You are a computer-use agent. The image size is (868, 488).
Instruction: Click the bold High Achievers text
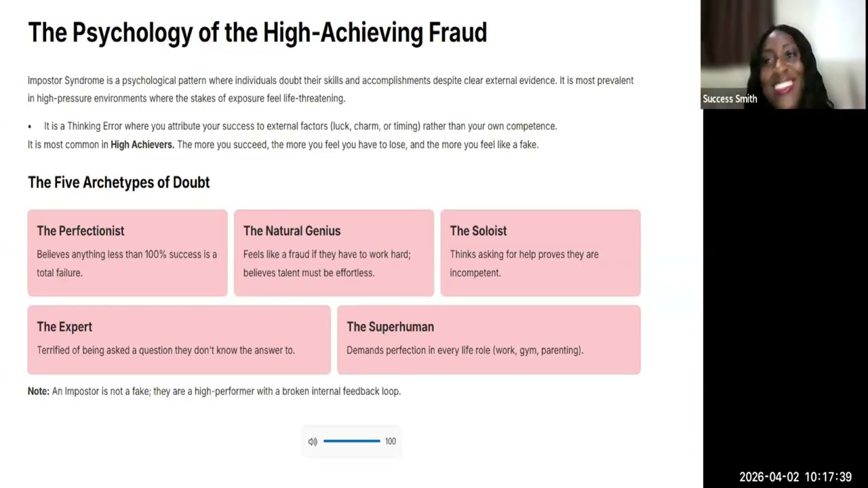click(x=142, y=144)
